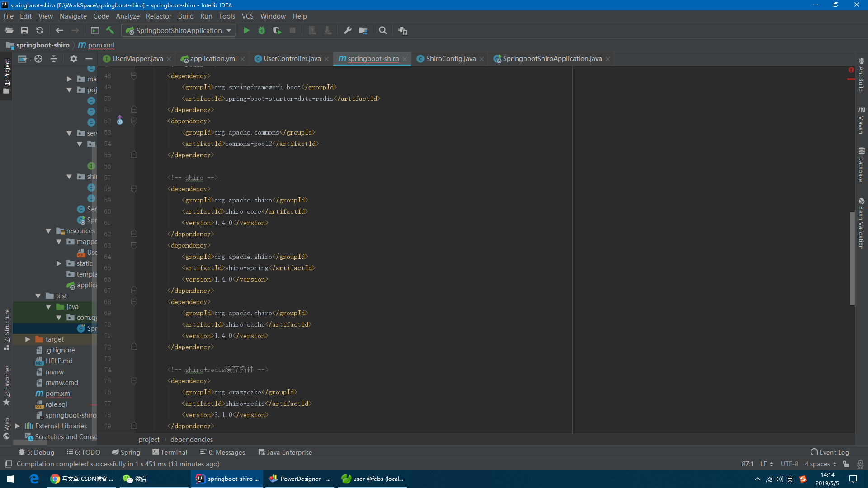
Task: Open the VCS menu
Action: point(247,16)
